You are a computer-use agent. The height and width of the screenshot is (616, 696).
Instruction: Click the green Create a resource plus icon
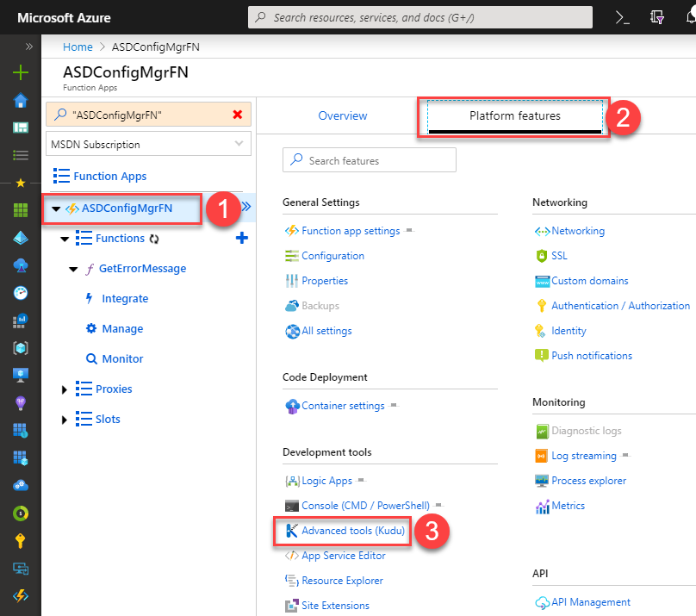point(21,72)
